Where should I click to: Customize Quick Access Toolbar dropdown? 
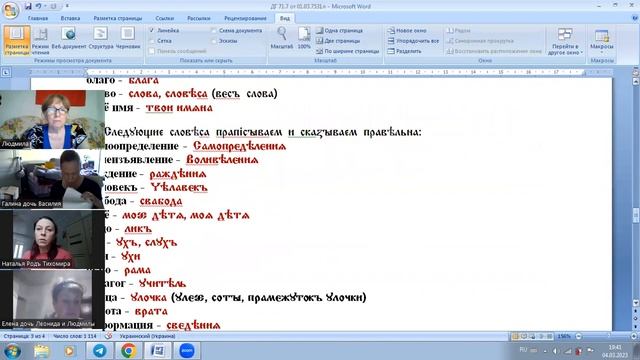click(x=67, y=6)
